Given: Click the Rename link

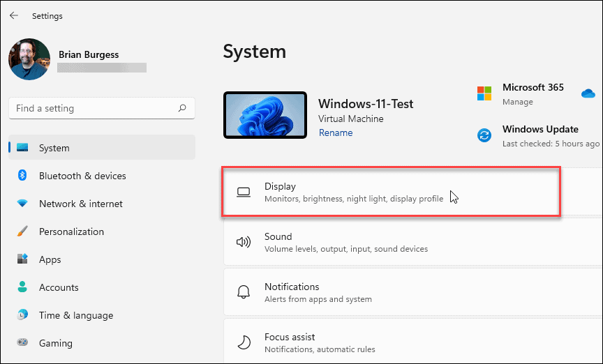Looking at the screenshot, I should tap(335, 132).
